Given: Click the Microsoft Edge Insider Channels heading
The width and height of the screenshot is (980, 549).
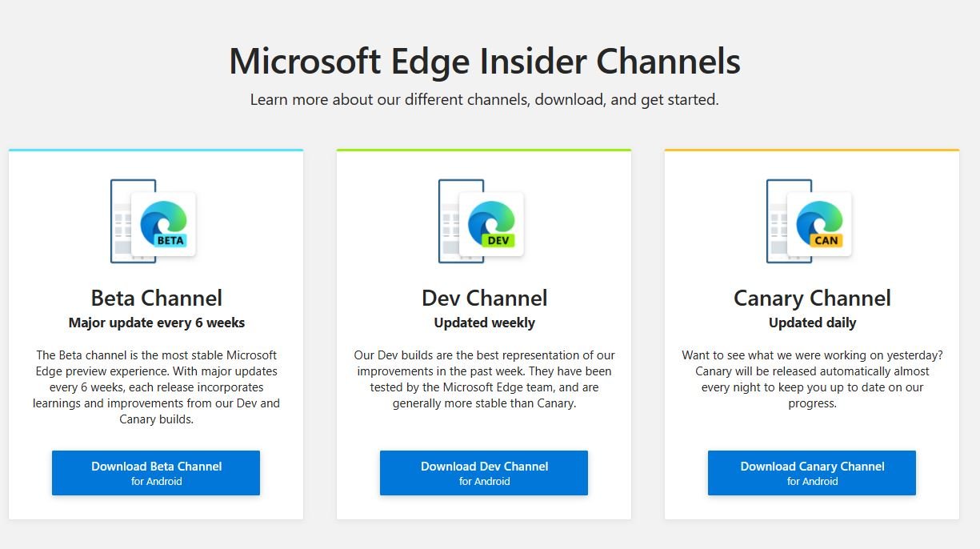Looking at the screenshot, I should tap(484, 62).
